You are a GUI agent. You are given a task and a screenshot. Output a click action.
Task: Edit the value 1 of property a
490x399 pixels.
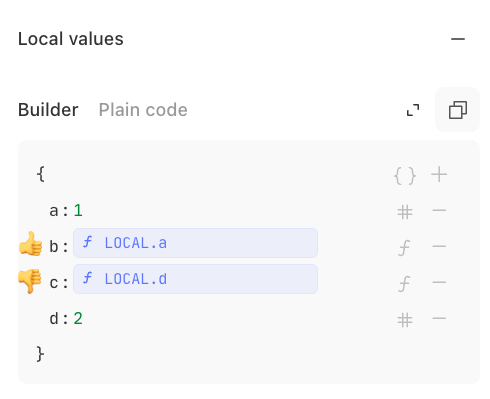pos(78,210)
